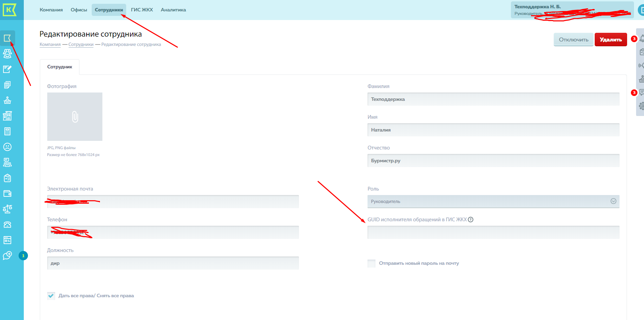Click the Электронная почта input field
The width and height of the screenshot is (644, 320).
point(173,202)
